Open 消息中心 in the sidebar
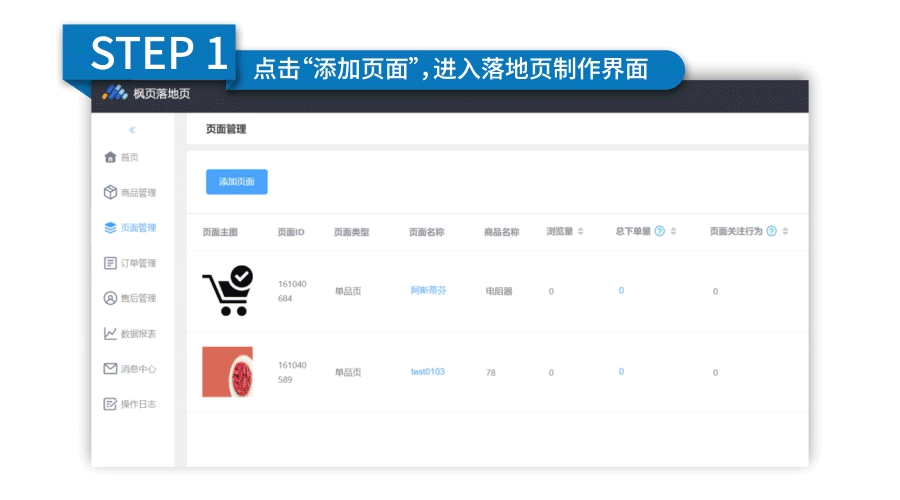 (138, 369)
